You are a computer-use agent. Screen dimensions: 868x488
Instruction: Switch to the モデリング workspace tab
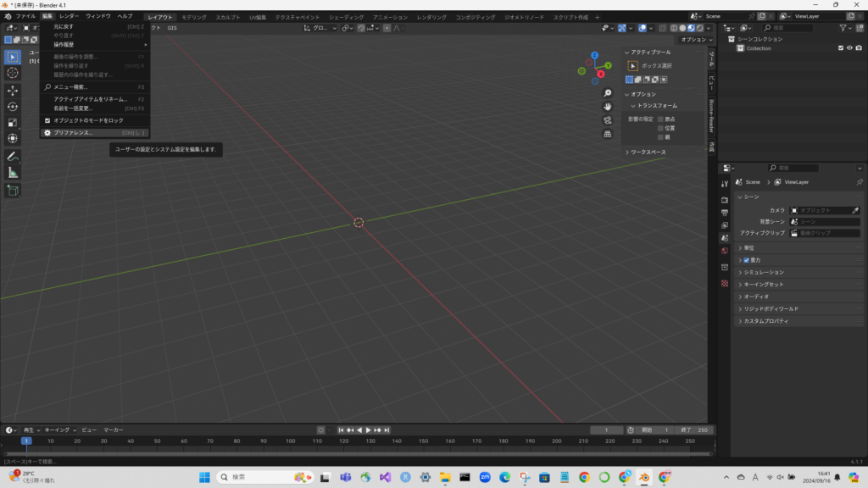[x=194, y=17]
